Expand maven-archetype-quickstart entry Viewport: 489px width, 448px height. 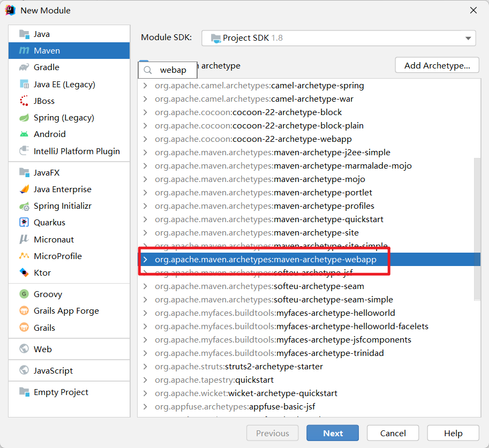click(145, 219)
